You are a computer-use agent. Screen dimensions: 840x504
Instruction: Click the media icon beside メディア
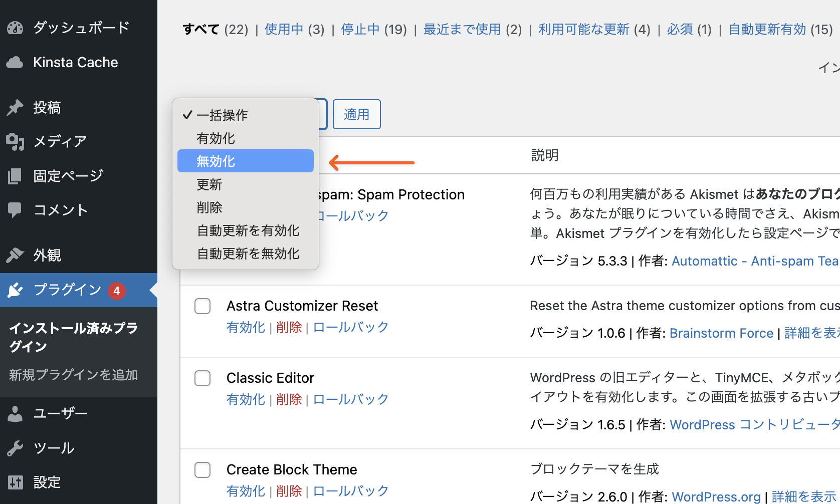(x=15, y=142)
